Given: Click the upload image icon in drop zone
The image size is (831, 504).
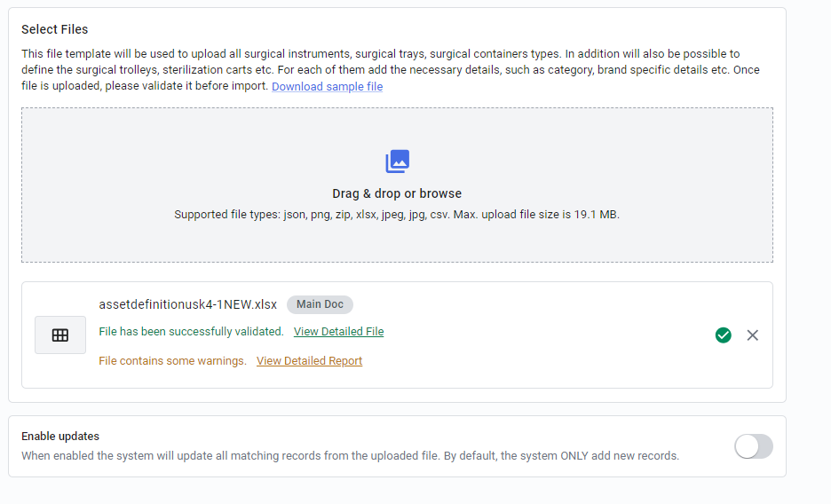Looking at the screenshot, I should [397, 161].
